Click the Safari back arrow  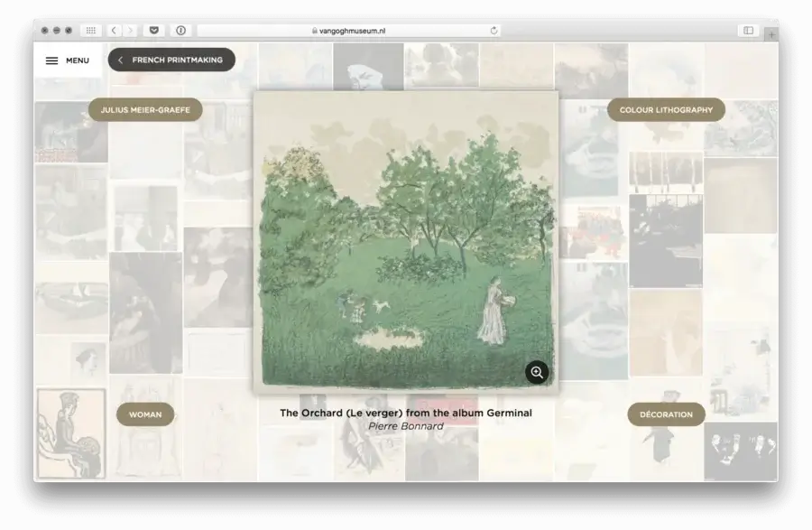tap(114, 31)
